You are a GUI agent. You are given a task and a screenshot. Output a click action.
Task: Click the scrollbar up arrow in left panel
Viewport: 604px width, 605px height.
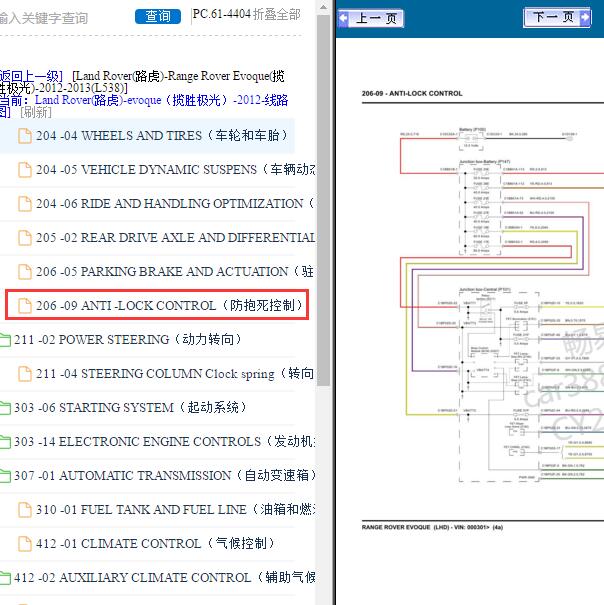pos(323,7)
